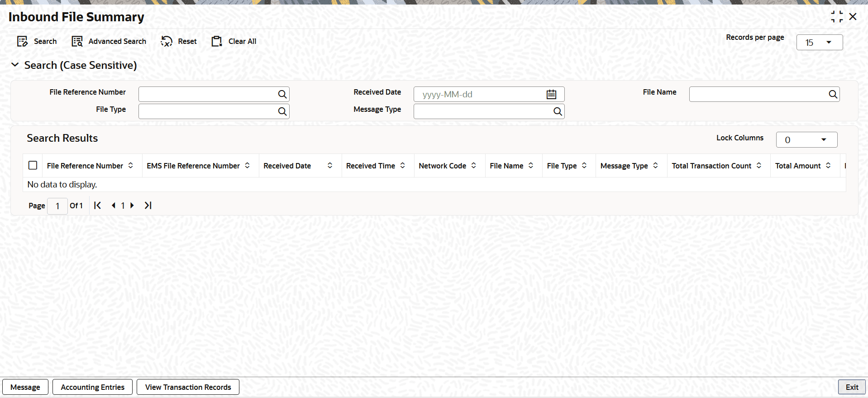
Task: Click the Search Results heading
Action: tap(62, 139)
